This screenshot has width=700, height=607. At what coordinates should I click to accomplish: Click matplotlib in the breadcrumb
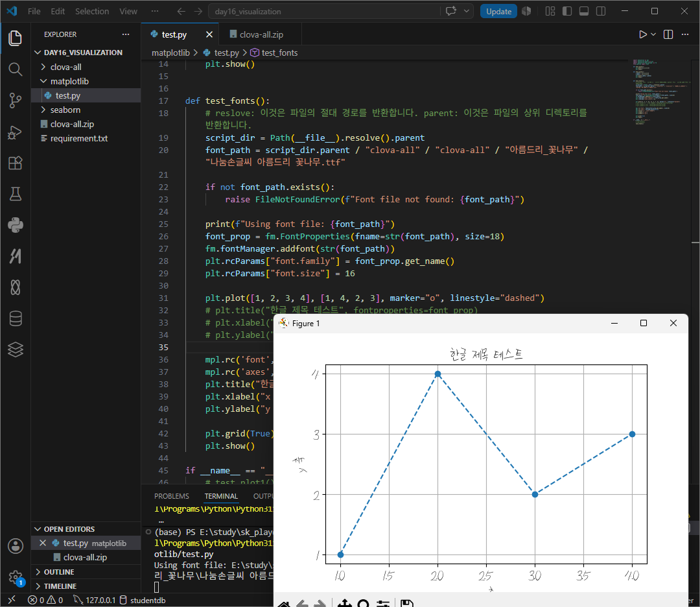pyautogui.click(x=170, y=53)
